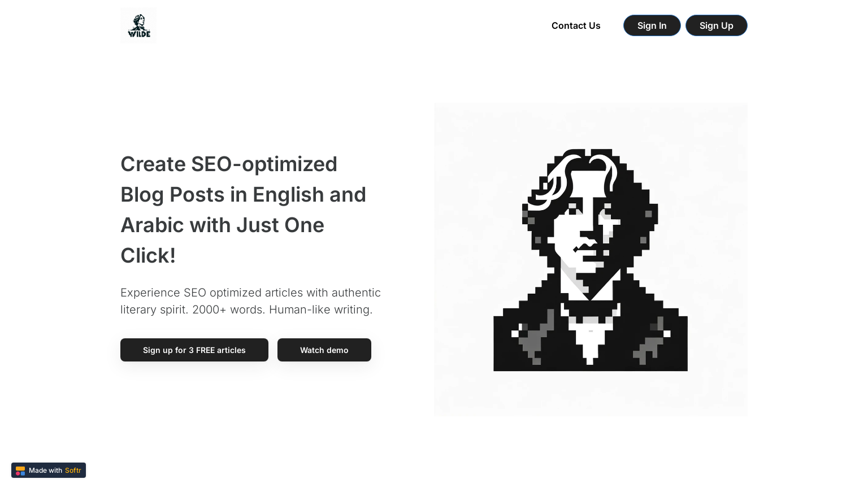Image resolution: width=868 pixels, height=488 pixels.
Task: Click the "Experience SEO optimized articles" description line
Action: click(250, 293)
